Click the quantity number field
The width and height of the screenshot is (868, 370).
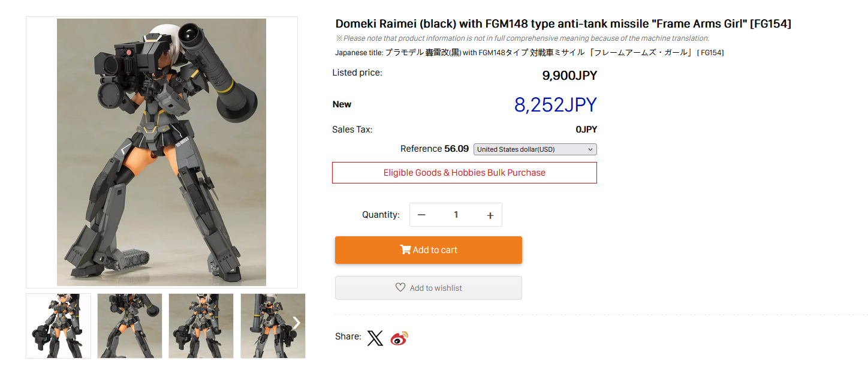point(456,215)
